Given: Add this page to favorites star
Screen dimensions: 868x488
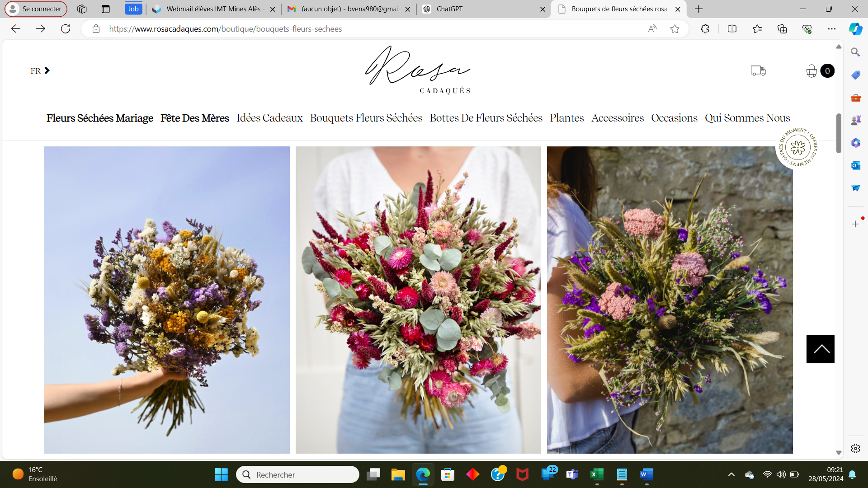Looking at the screenshot, I should 675,29.
